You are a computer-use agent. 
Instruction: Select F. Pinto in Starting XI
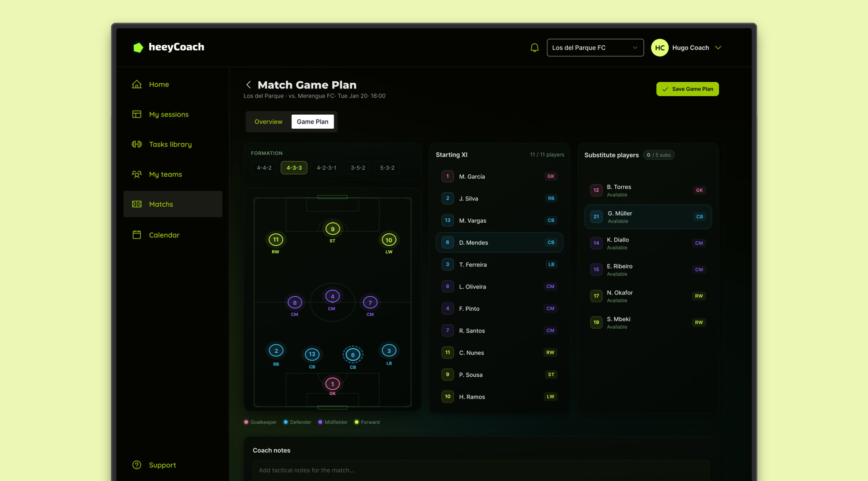[x=499, y=308]
